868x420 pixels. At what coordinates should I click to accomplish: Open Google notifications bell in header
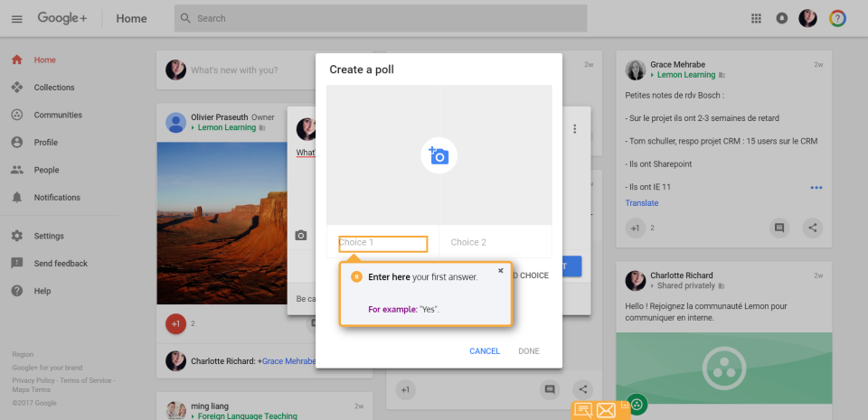(x=782, y=18)
